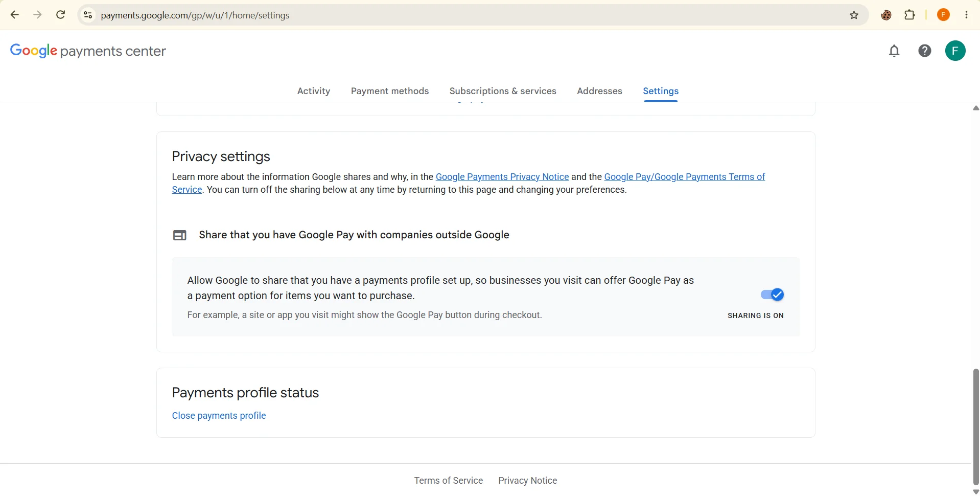Open notifications bell in payments center
Screen dimensions: 980x496
[x=894, y=51]
